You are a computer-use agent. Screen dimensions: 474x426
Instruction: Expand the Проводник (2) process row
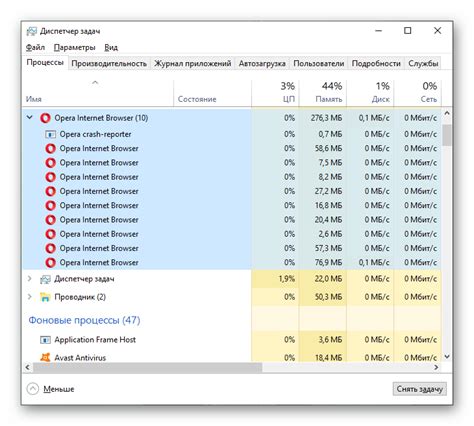[x=30, y=296]
